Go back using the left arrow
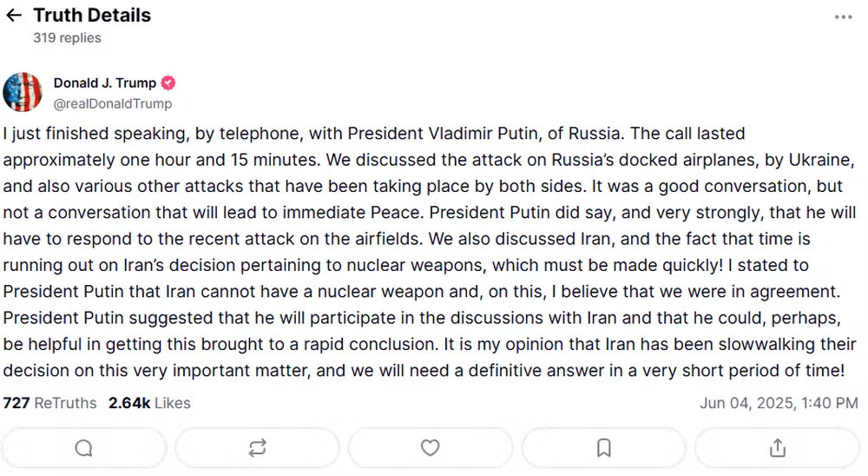 pos(14,16)
